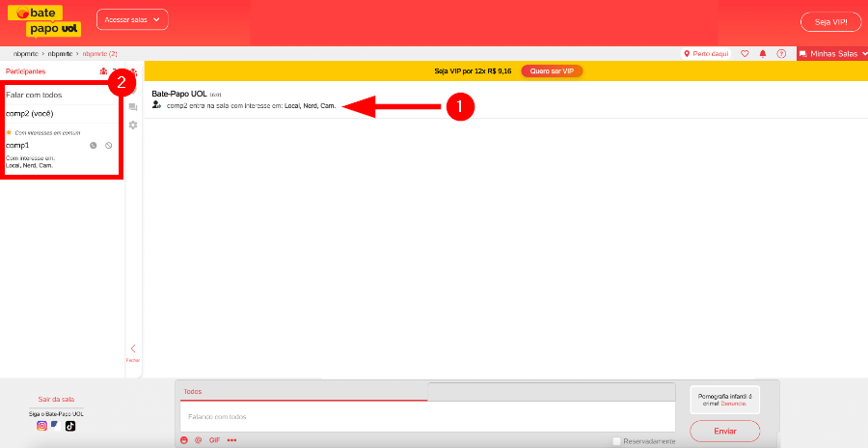
Task: Open the GIF picker
Action: tap(214, 440)
